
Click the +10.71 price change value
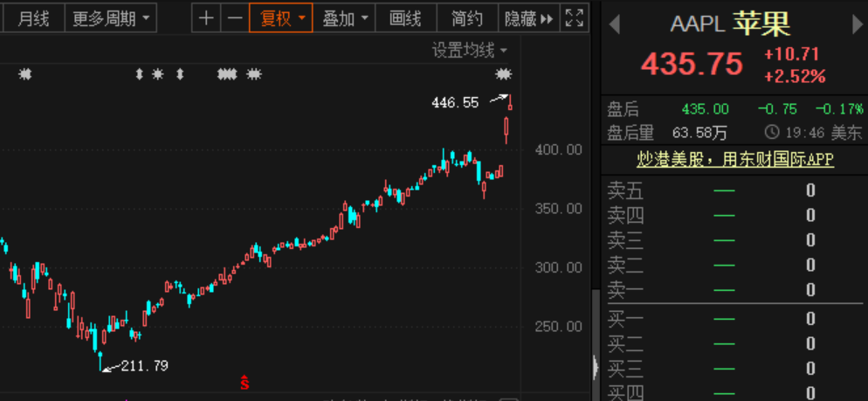coord(792,54)
